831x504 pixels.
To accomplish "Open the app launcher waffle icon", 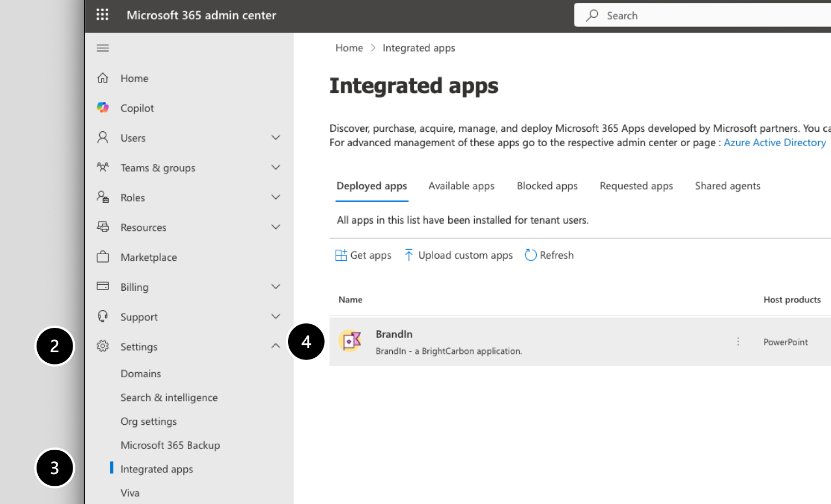I will [102, 15].
